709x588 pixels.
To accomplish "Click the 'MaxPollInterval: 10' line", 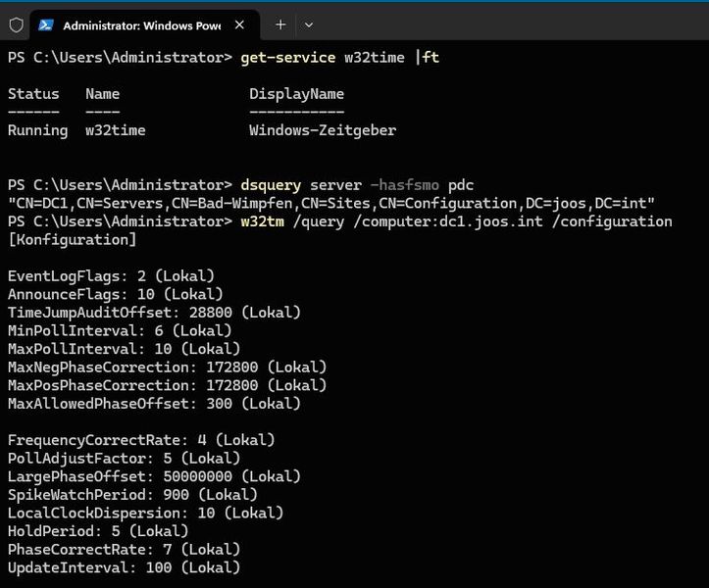I will (124, 349).
